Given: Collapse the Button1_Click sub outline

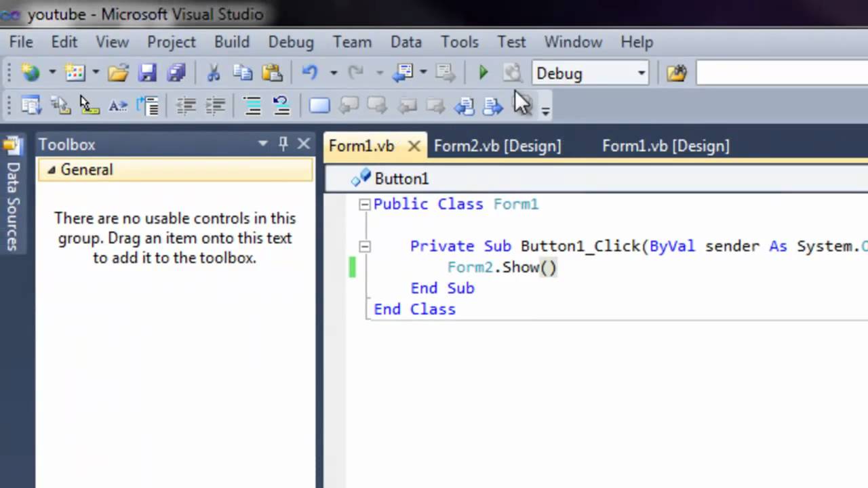Looking at the screenshot, I should coord(365,247).
